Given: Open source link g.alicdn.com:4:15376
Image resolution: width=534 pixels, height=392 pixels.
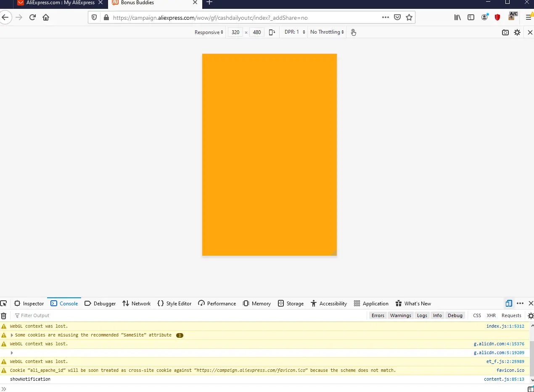Looking at the screenshot, I should tap(499, 344).
